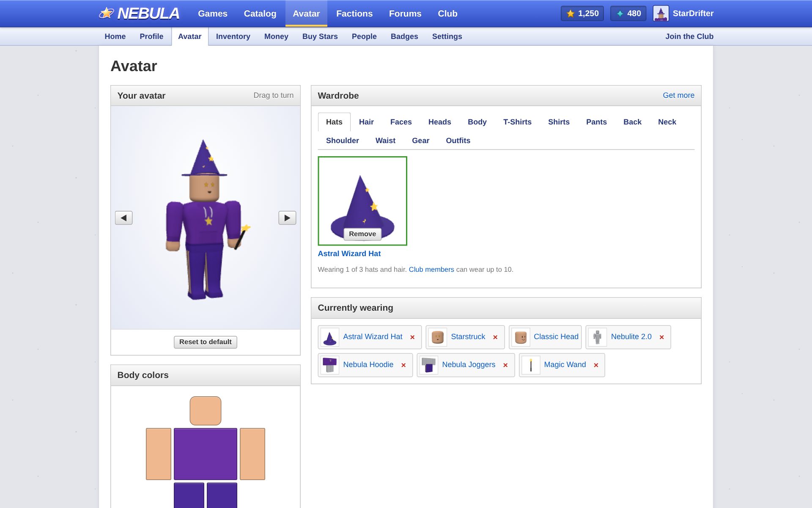Click Classic Head icon
Image resolution: width=812 pixels, height=508 pixels.
[x=521, y=337]
